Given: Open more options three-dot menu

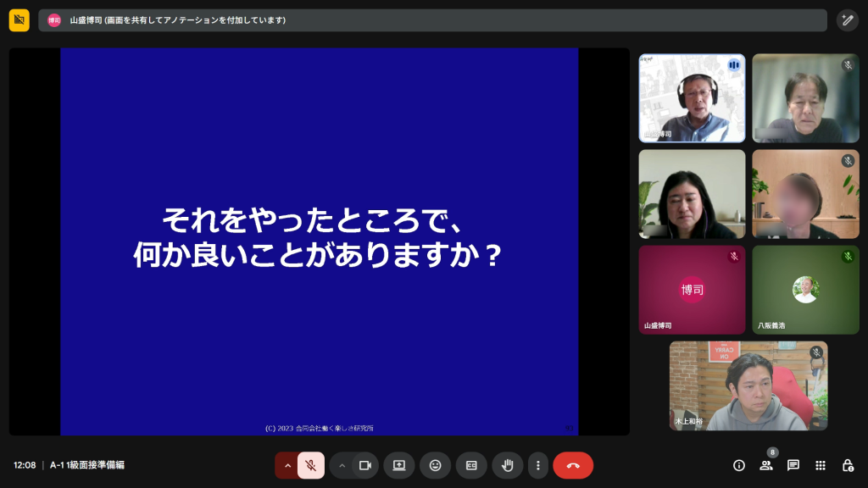Looking at the screenshot, I should [x=537, y=465].
